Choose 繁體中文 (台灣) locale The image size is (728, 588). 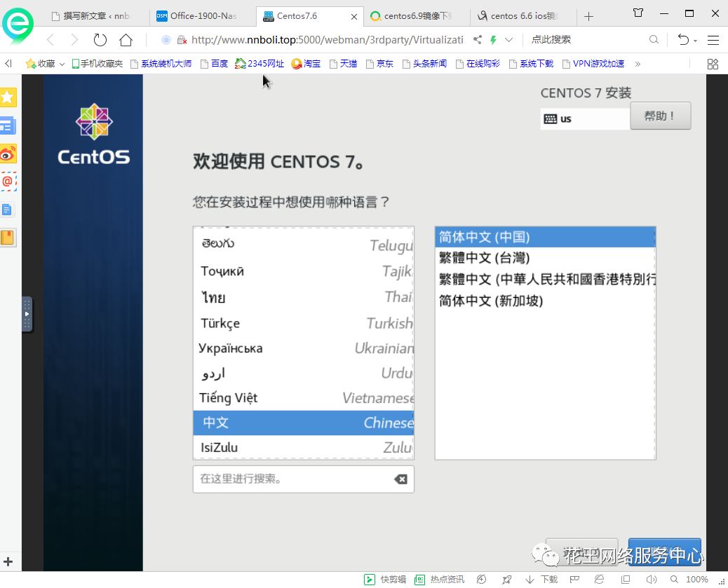click(x=545, y=258)
